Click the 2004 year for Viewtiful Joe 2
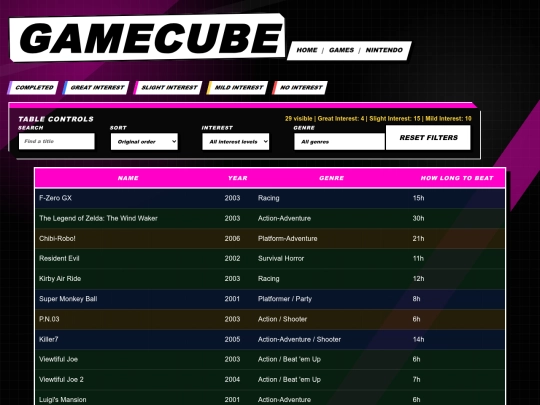Image resolution: width=540 pixels, height=405 pixels. (232, 380)
